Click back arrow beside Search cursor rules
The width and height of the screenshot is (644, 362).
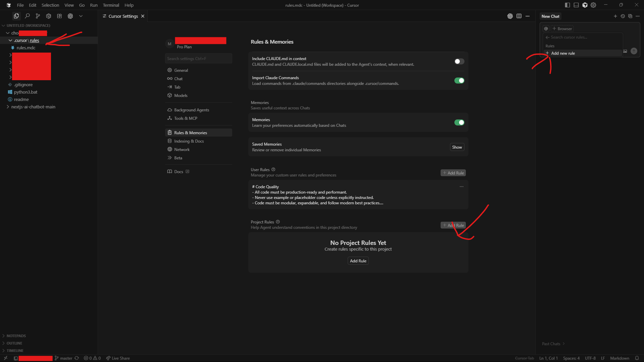pyautogui.click(x=548, y=37)
